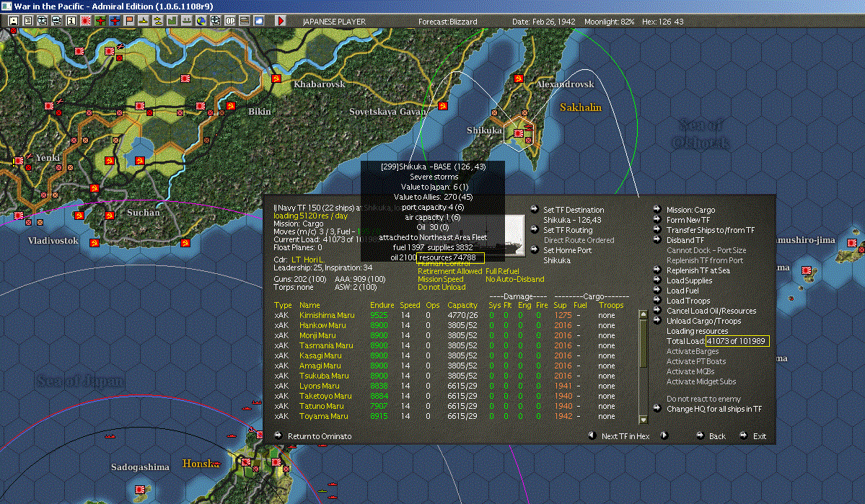
Task: Click the up arrow of the ship list scrollbar
Action: [x=643, y=314]
